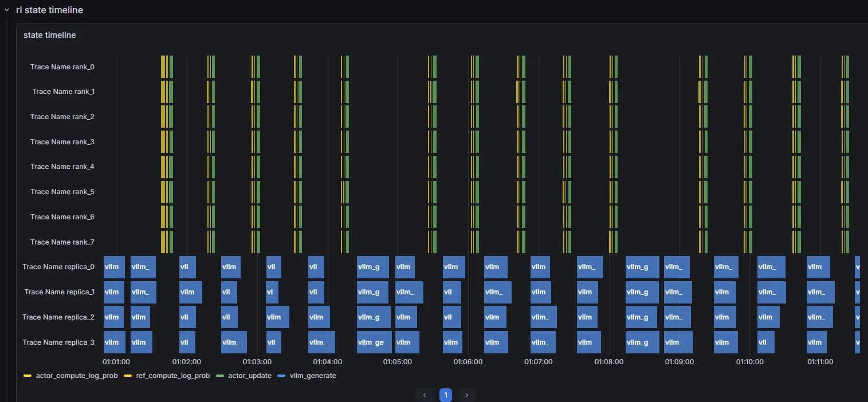The width and height of the screenshot is (868, 402).
Task: Open the state timeline panel title
Action: 50,35
